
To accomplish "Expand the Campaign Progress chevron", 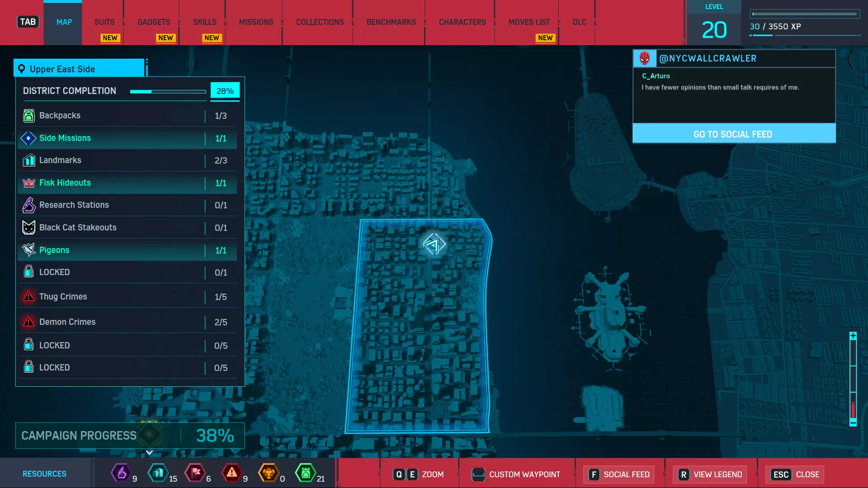I will pyautogui.click(x=149, y=452).
